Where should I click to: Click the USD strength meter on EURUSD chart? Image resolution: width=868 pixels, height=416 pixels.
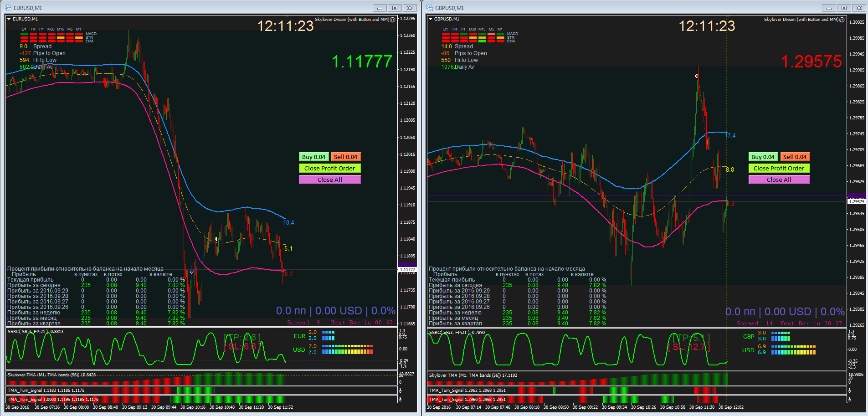347,349
